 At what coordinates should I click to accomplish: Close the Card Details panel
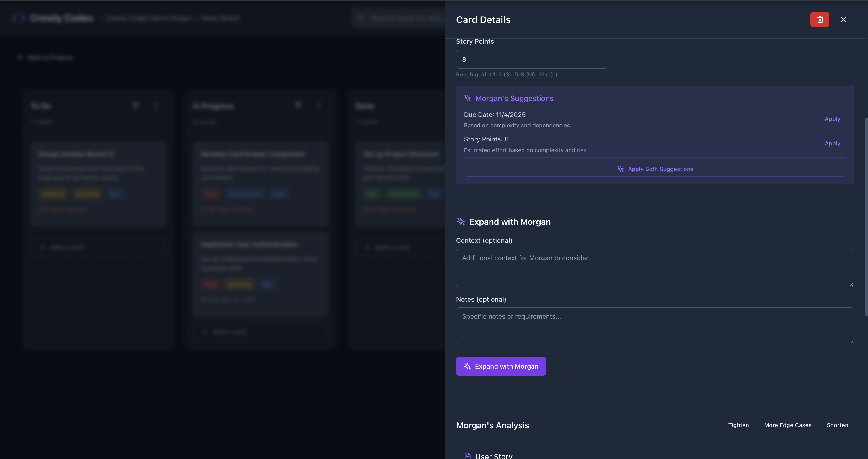click(x=843, y=19)
